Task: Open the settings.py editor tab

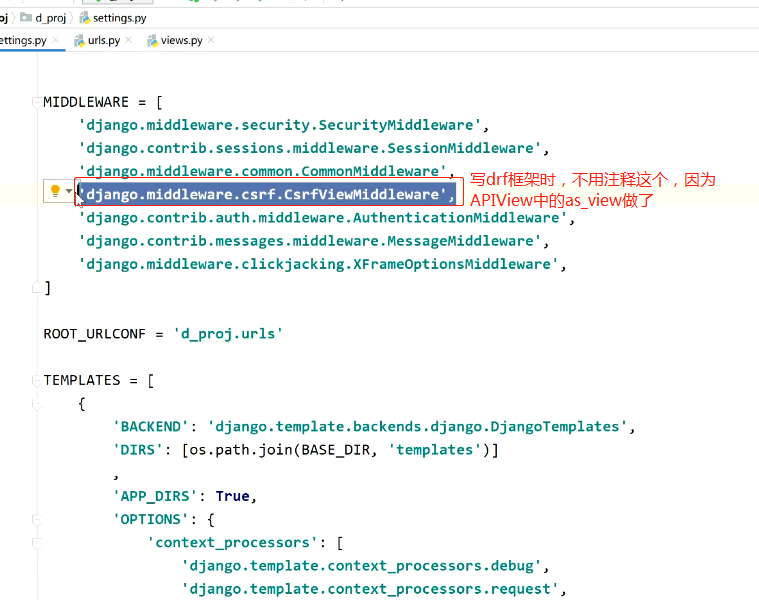Action: (x=23, y=41)
